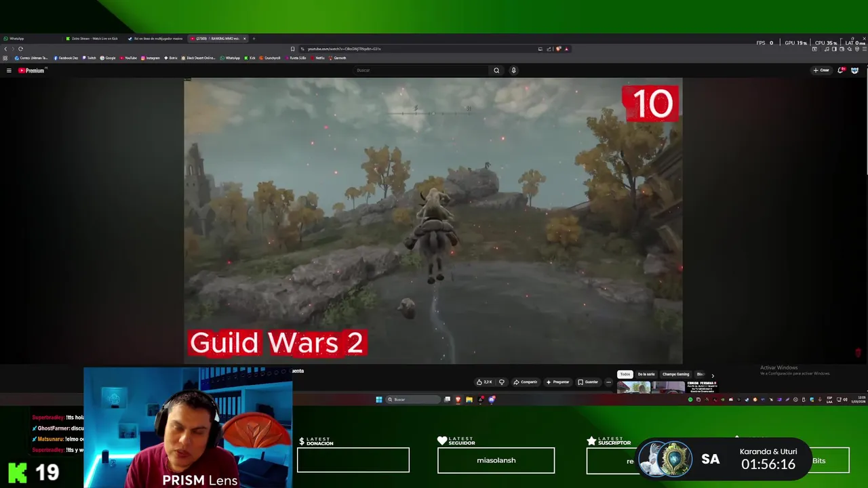Open the YouTube notifications bell

point(841,70)
